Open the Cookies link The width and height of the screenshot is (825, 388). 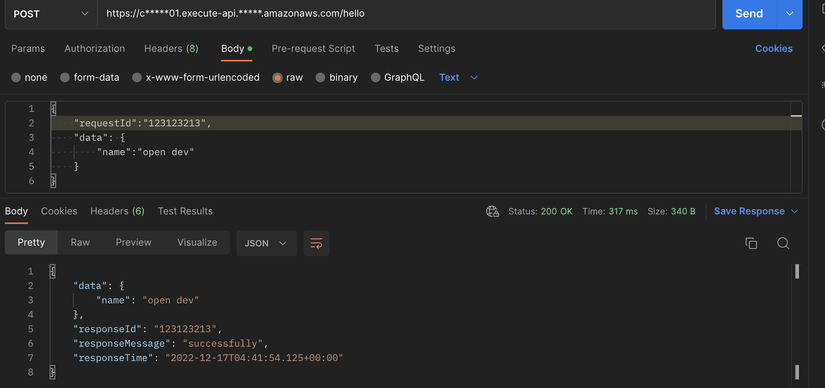774,48
